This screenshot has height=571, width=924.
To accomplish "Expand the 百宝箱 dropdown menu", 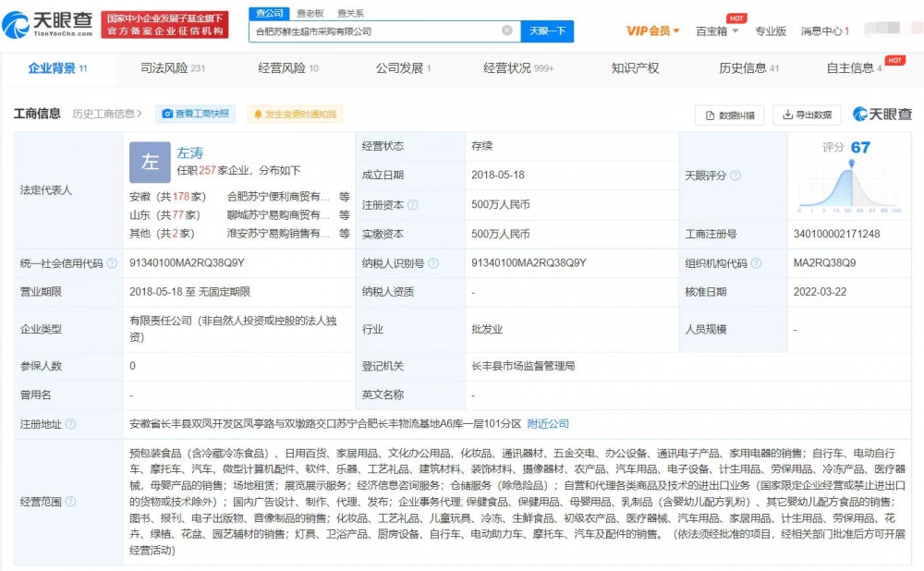I will (x=717, y=31).
